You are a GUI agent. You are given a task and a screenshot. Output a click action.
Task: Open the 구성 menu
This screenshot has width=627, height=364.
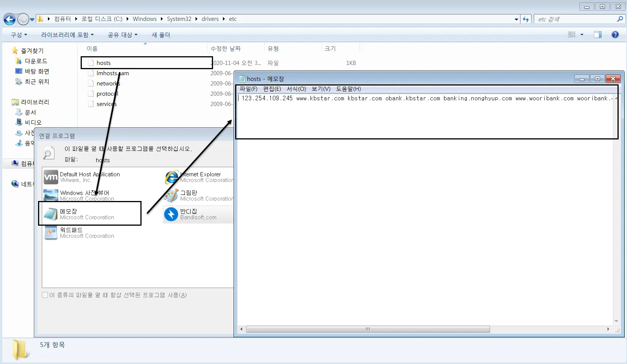click(x=19, y=35)
